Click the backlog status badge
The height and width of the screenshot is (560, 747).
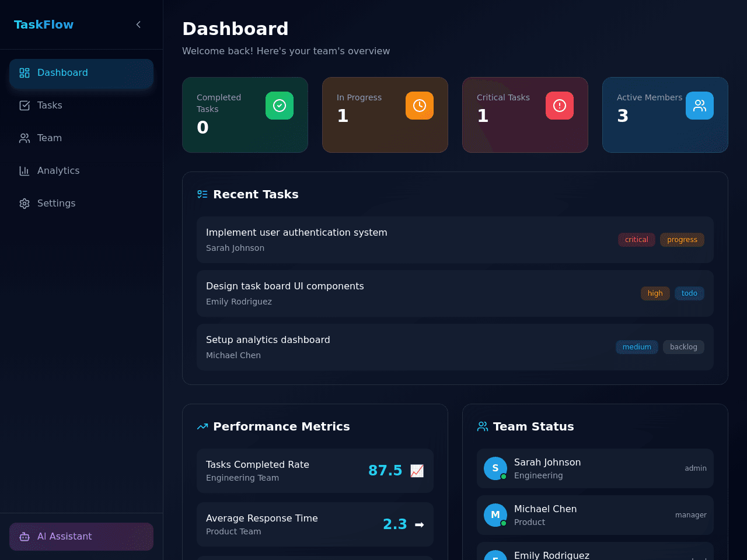tap(683, 347)
